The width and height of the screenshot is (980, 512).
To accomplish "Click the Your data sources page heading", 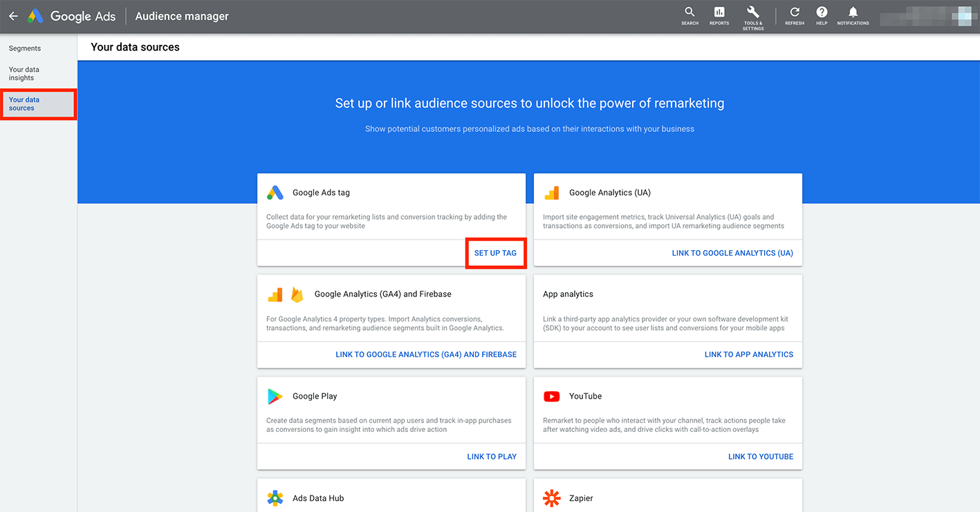I will [x=136, y=47].
